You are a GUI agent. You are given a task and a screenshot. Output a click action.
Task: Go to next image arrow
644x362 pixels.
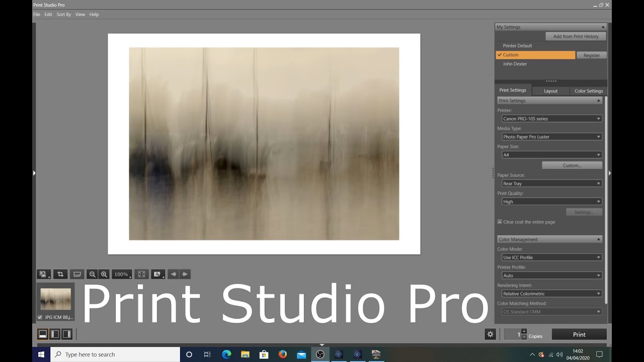coord(185,274)
